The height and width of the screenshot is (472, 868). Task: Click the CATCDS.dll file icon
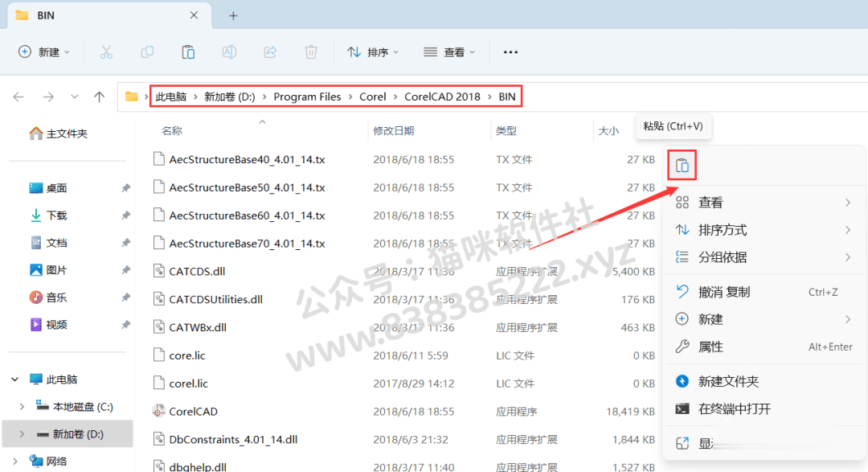pyautogui.click(x=159, y=271)
